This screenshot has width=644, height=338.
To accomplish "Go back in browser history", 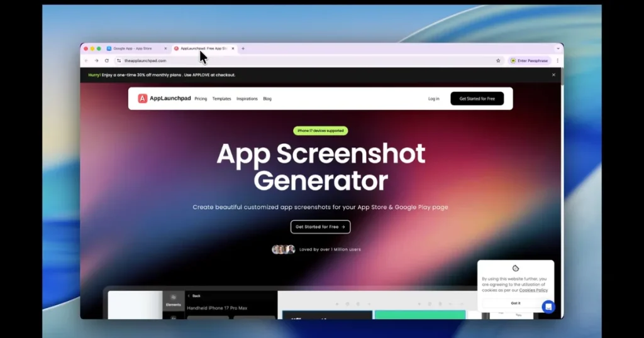I will (86, 61).
